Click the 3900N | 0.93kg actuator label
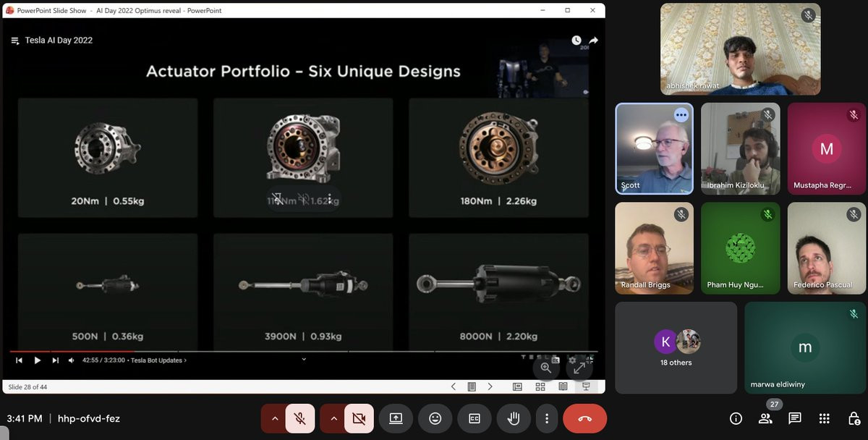 303,337
